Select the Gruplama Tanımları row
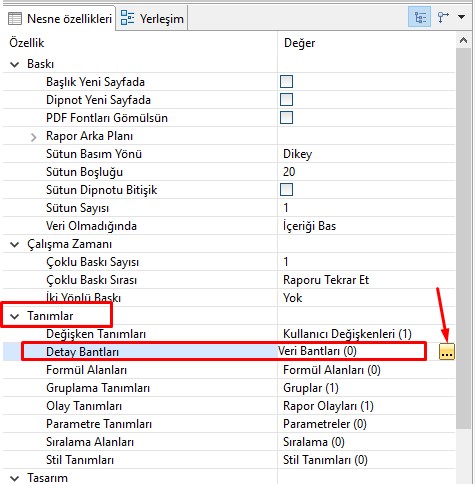Image resolution: width=475 pixels, height=484 pixels. pyautogui.click(x=229, y=388)
